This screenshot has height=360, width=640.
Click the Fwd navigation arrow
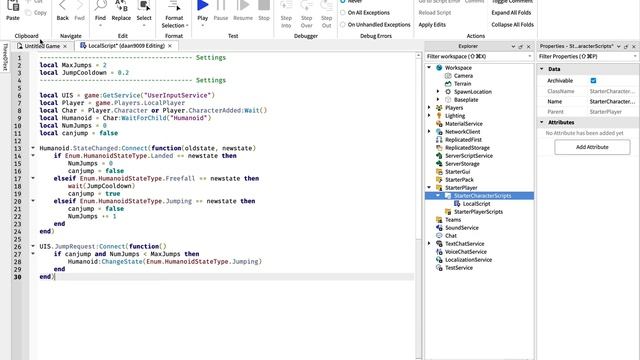click(80, 6)
